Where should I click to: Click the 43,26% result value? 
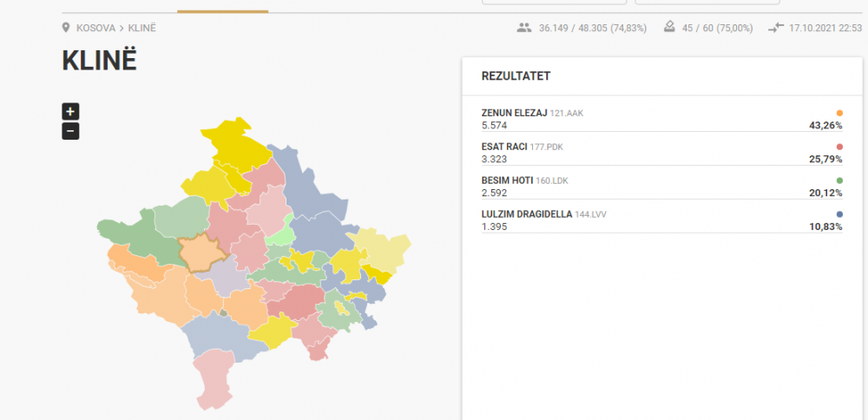(826, 126)
